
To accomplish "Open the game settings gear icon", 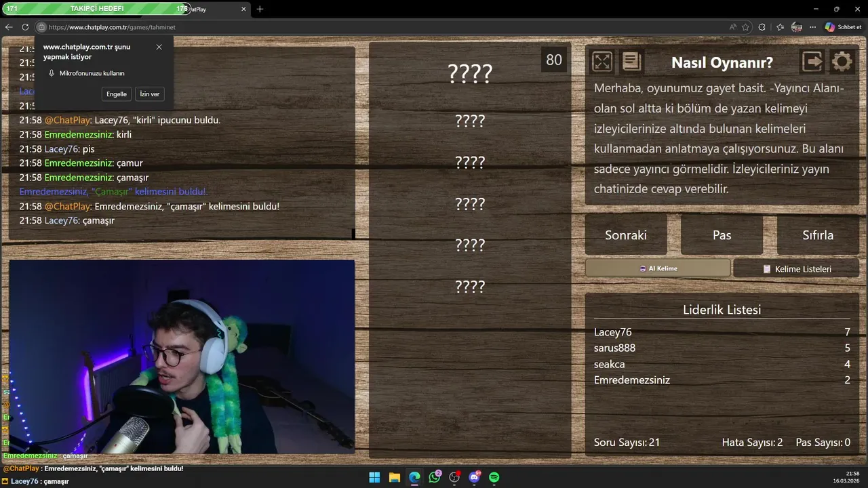I will click(x=842, y=62).
